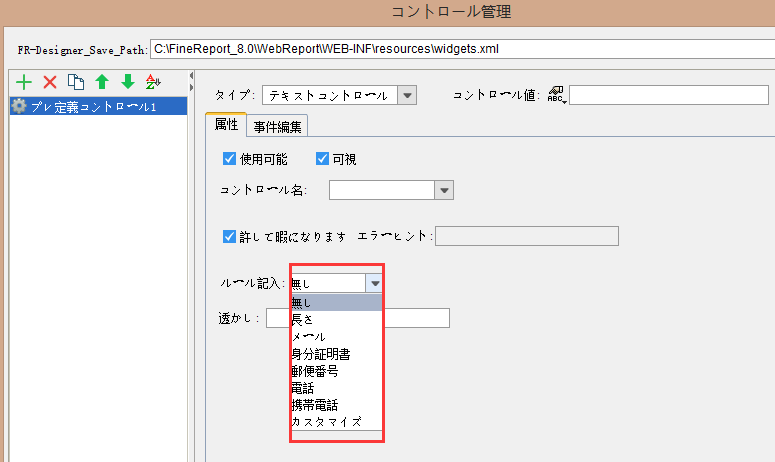
Task: Choose 携帯電話 in the rule list
Action: tap(337, 405)
